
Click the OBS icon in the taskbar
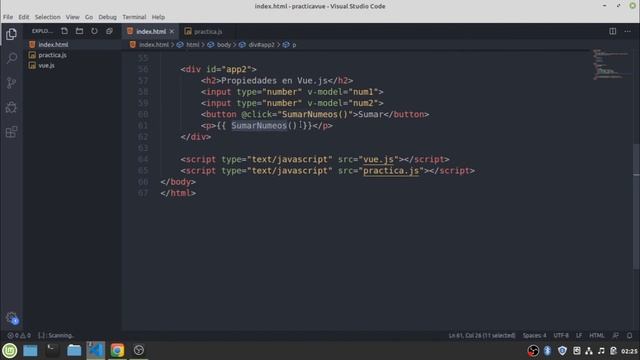point(139,351)
